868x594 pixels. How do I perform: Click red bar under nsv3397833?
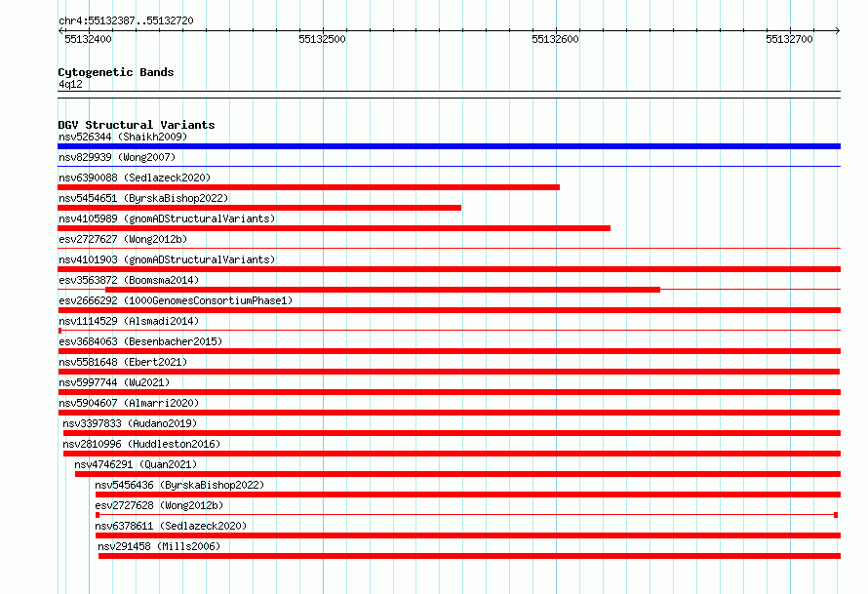[x=452, y=433]
